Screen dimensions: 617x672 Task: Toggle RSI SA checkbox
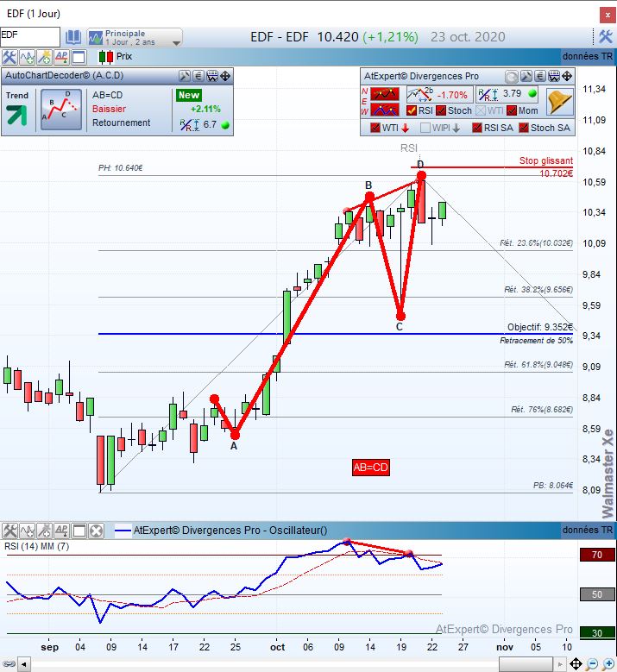[477, 128]
